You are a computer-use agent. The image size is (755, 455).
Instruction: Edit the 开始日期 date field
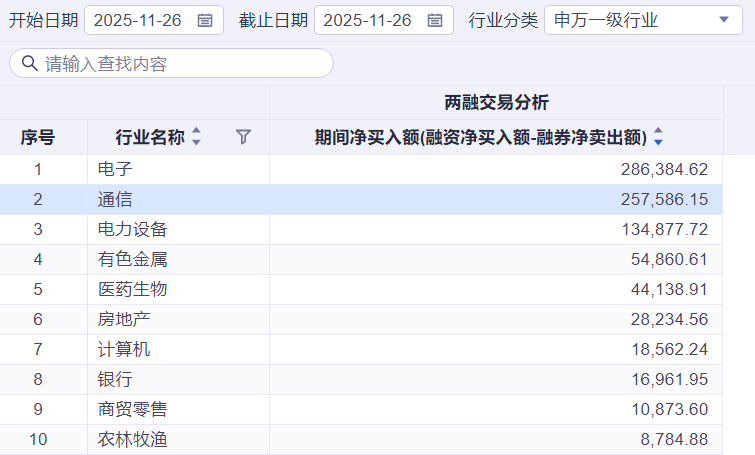154,20
